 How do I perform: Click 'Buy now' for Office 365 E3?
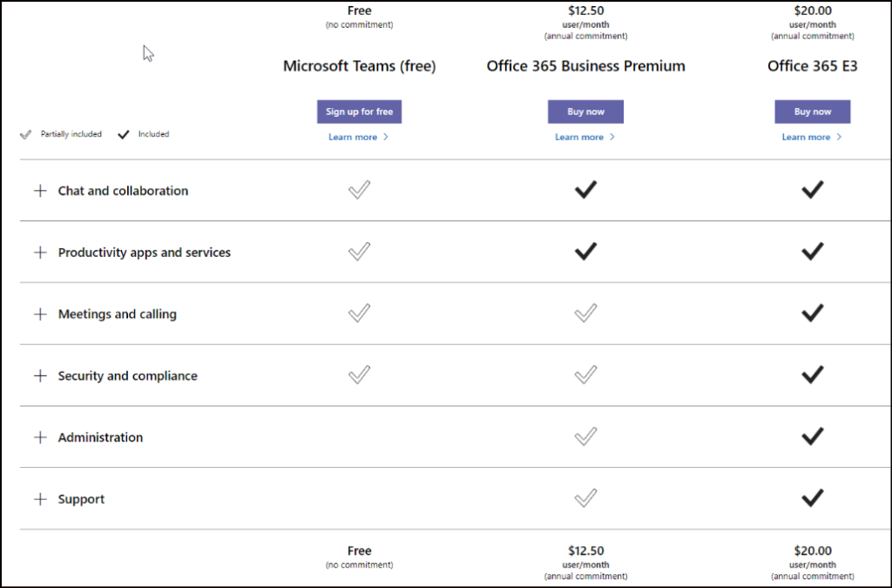pos(812,112)
